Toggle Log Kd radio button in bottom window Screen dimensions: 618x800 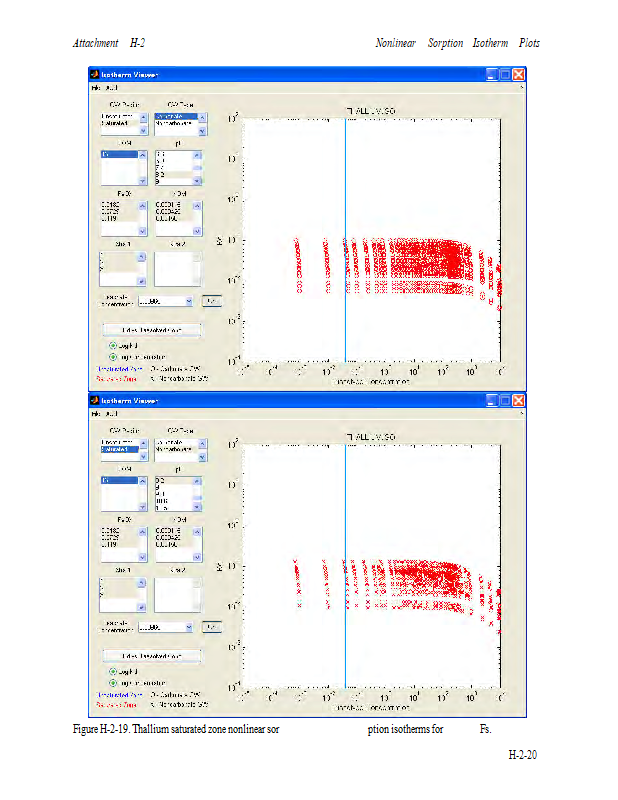click(113, 672)
